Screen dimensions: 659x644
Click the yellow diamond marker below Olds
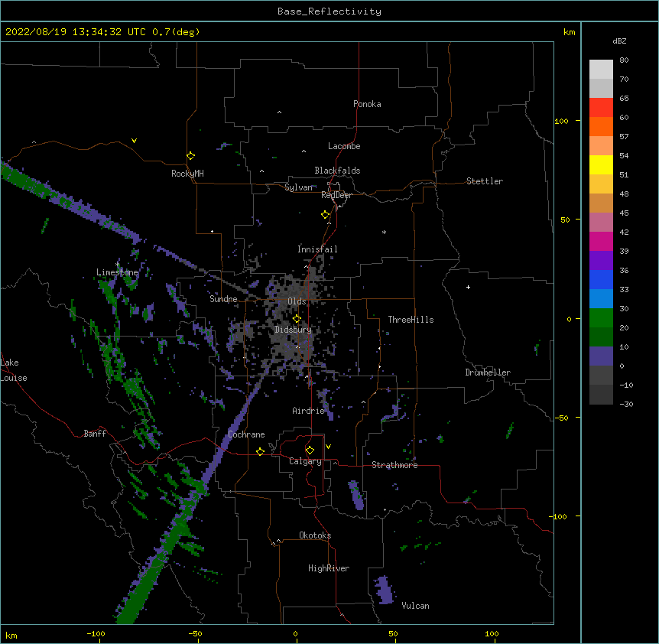point(297,318)
